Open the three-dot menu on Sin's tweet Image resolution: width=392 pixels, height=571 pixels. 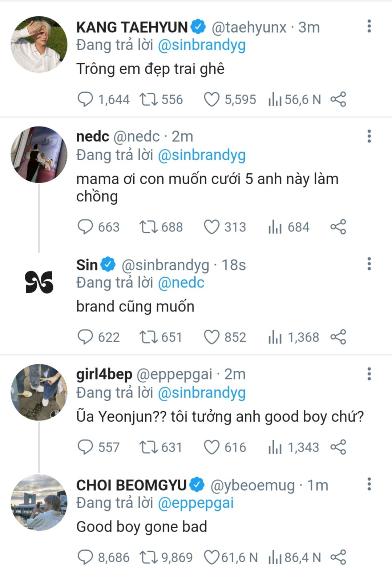click(x=369, y=264)
